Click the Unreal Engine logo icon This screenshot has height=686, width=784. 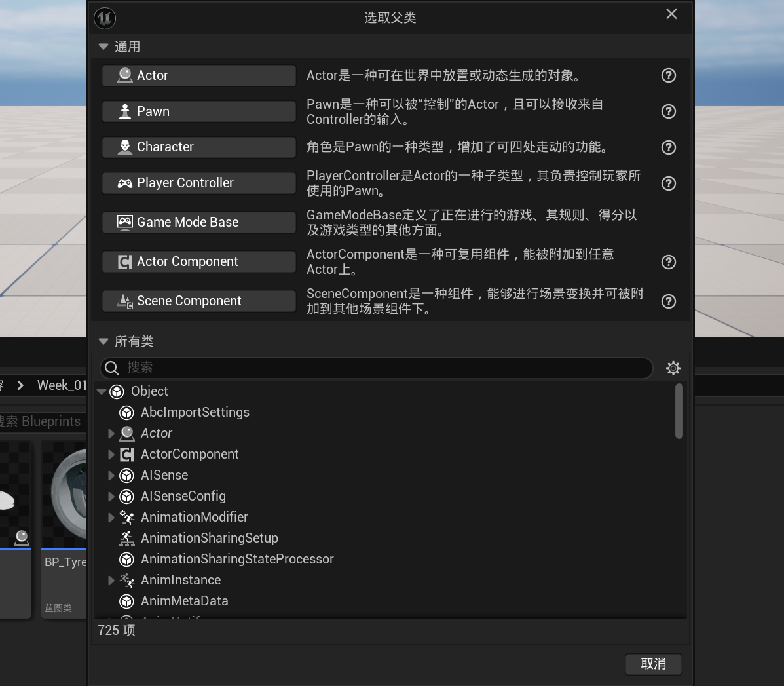[105, 18]
